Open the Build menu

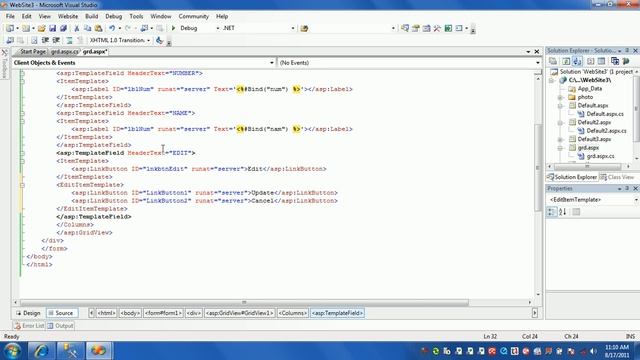[91, 16]
